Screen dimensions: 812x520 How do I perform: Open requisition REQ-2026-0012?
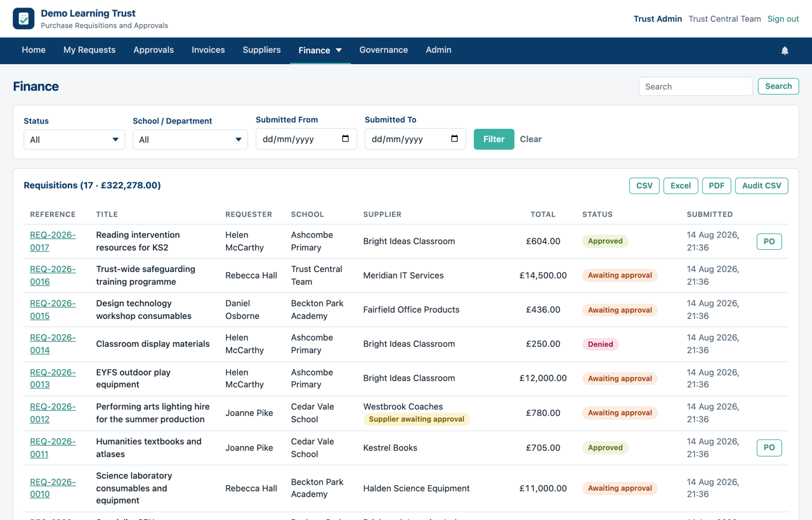53,413
